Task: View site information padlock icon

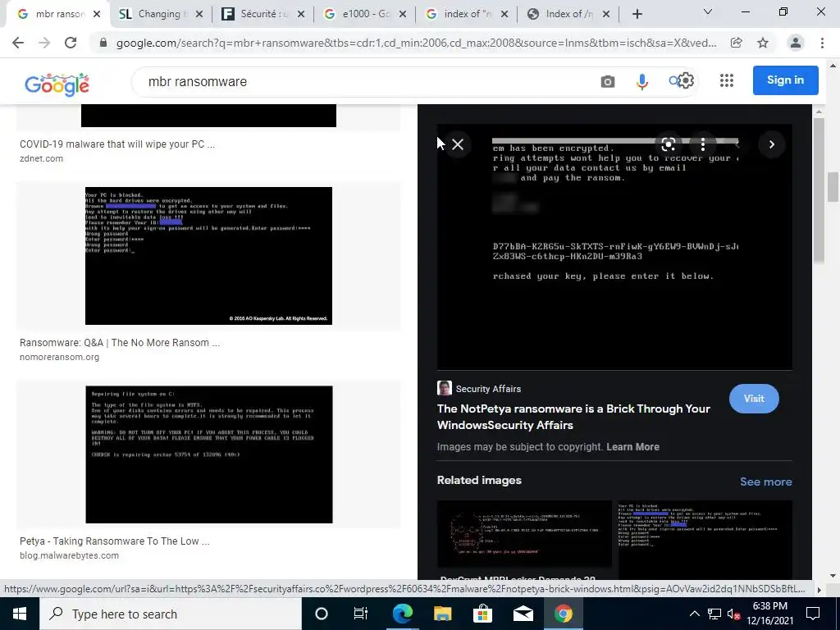Action: 103,43
